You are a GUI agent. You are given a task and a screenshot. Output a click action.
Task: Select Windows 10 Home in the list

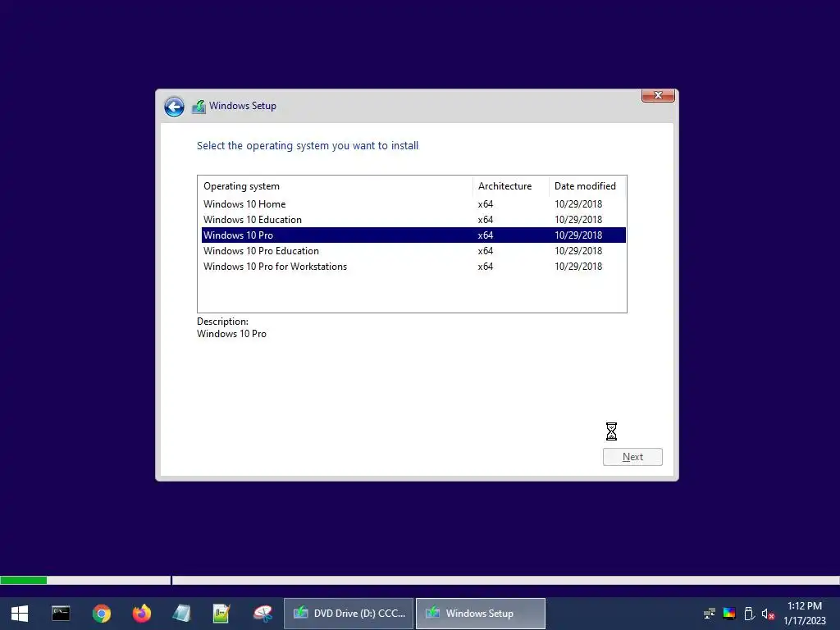point(413,204)
